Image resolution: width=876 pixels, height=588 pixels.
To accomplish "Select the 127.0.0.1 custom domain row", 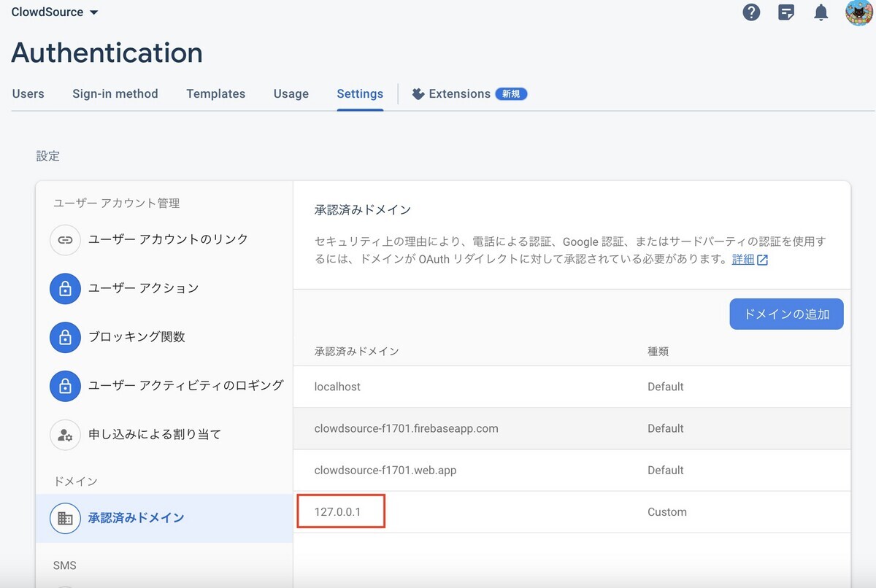I will coord(341,511).
